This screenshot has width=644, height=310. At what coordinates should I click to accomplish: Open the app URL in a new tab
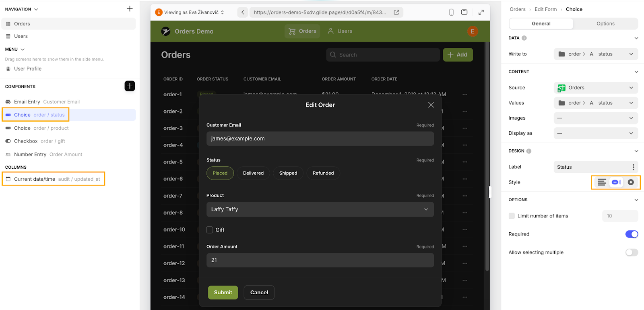pyautogui.click(x=396, y=12)
